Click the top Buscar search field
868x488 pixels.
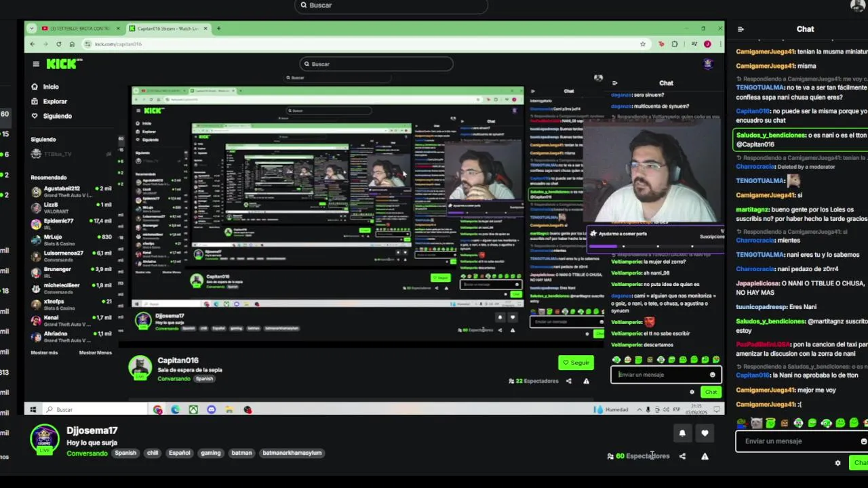click(391, 5)
